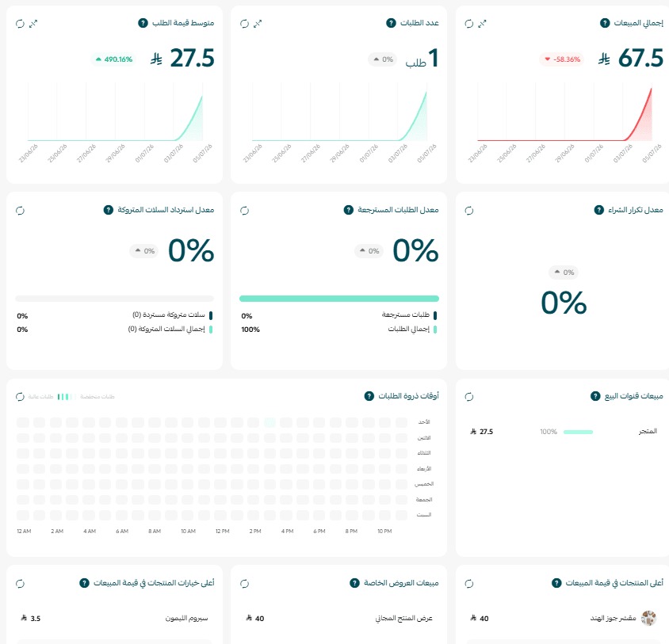Viewport: 669px width, 644px height.
Task: Select the highlighted Sunday heatmap cell
Action: pyautogui.click(x=270, y=422)
